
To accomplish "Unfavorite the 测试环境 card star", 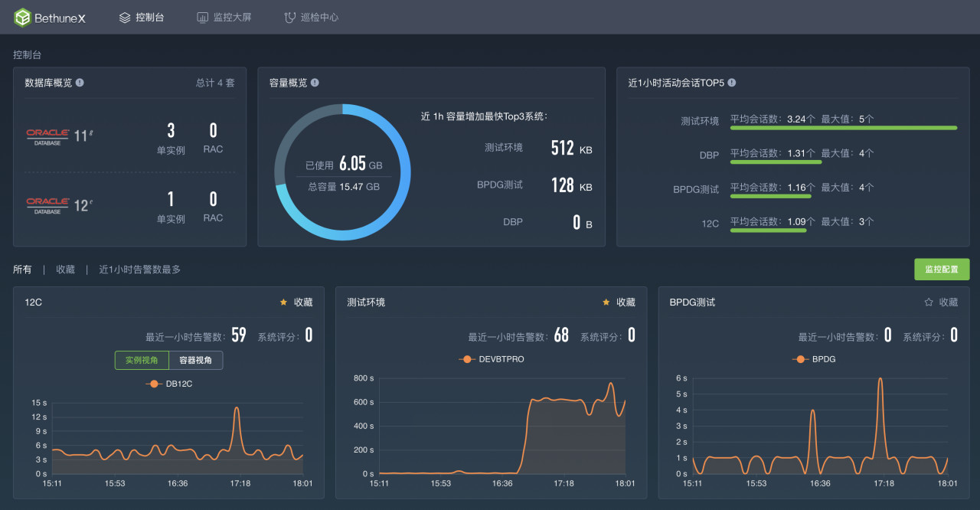I will [606, 302].
